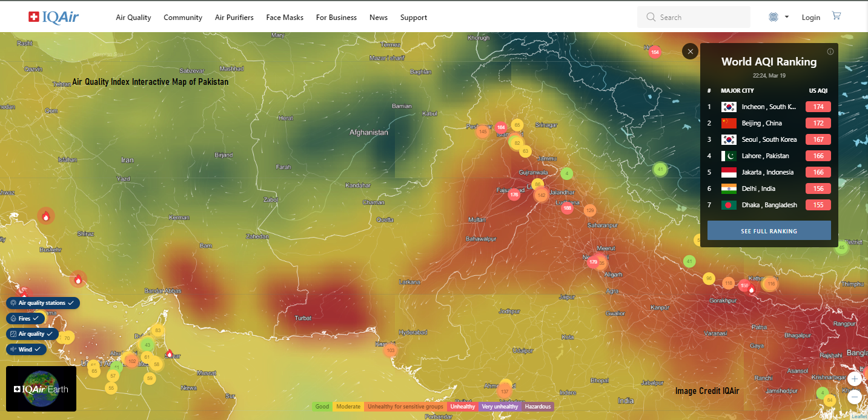Select the Karachi station marker showing 103
Image resolution: width=868 pixels, height=420 pixels.
[391, 350]
